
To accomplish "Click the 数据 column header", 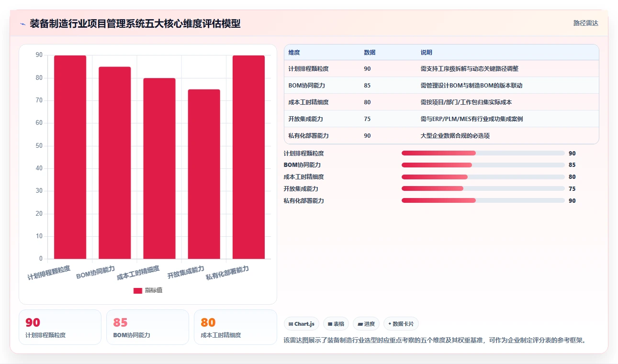I will [370, 53].
